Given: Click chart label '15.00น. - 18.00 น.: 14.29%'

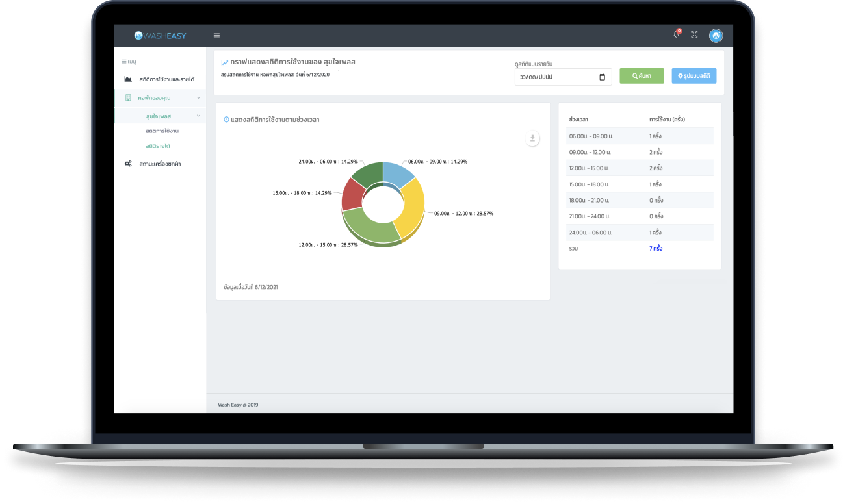Looking at the screenshot, I should 302,193.
